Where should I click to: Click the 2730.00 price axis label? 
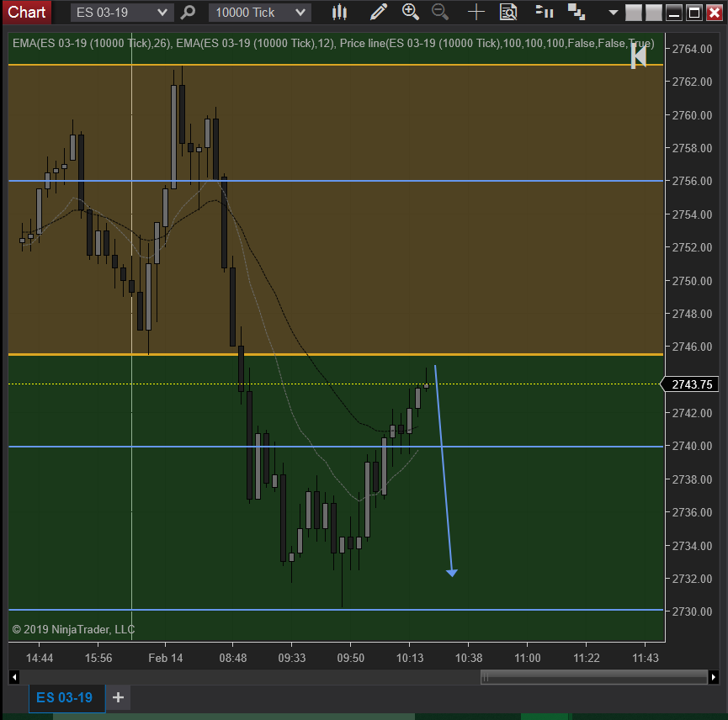[692, 611]
